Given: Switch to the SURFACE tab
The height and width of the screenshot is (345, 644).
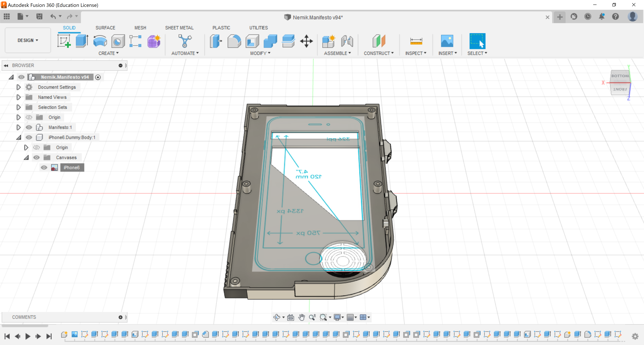Looking at the screenshot, I should pyautogui.click(x=105, y=28).
